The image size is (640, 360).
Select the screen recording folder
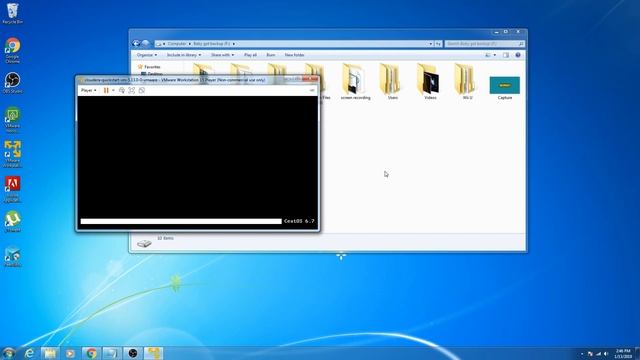tap(356, 82)
